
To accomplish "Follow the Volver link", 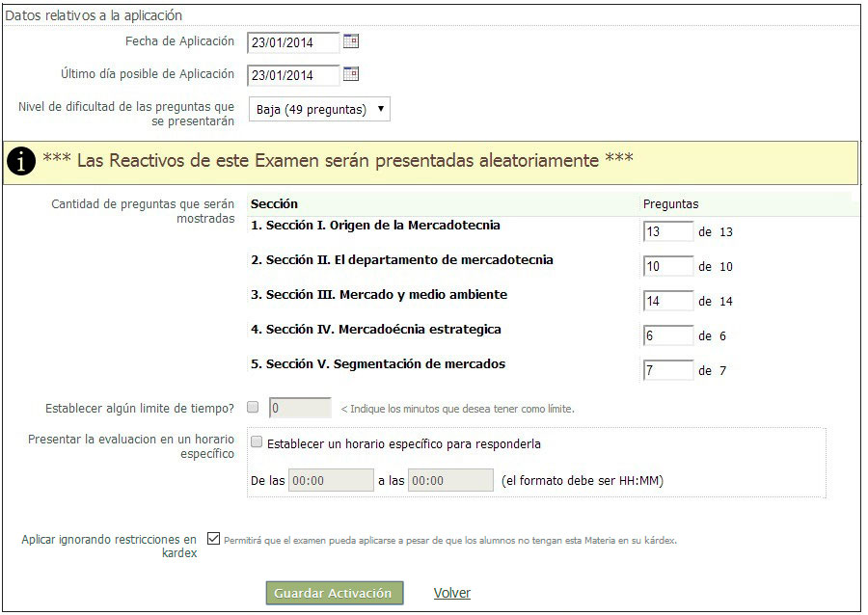I will [x=451, y=593].
